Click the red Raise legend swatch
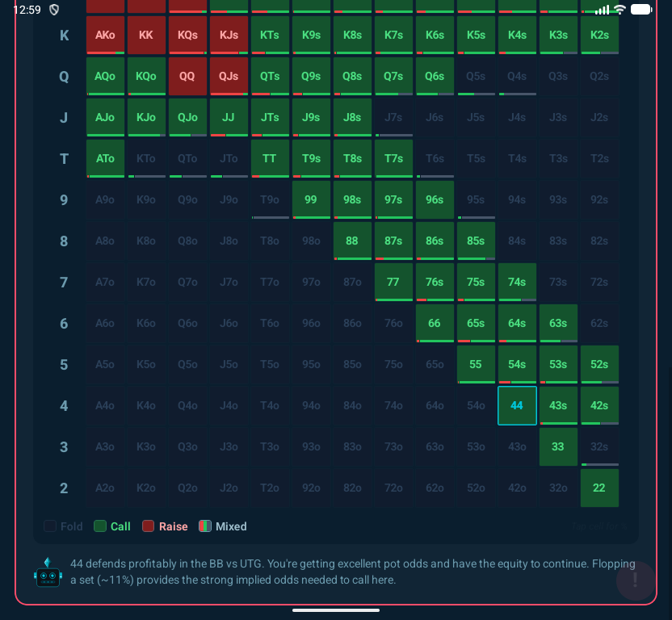Image resolution: width=672 pixels, height=620 pixels. [x=149, y=526]
